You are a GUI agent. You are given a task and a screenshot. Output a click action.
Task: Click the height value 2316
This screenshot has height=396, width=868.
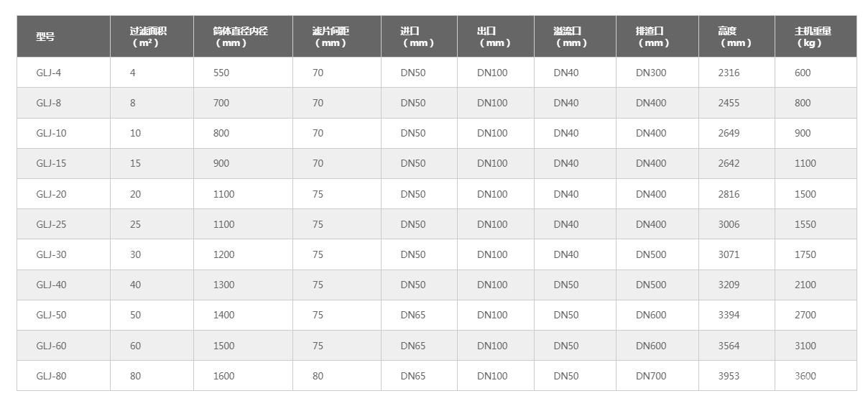click(729, 73)
